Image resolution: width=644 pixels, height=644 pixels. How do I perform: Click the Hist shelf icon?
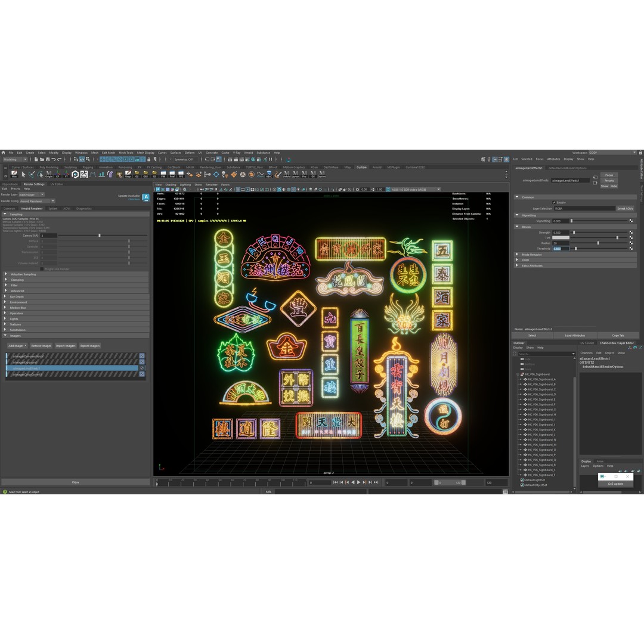point(14,174)
